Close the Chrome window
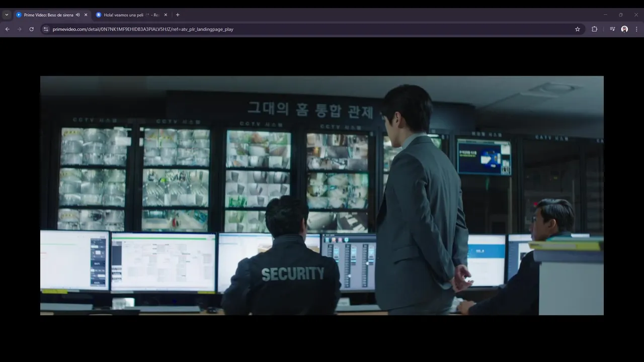 coord(636,15)
